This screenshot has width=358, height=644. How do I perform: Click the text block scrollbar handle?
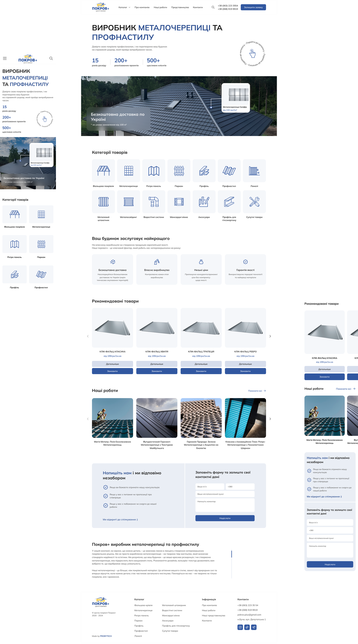click(x=232, y=554)
